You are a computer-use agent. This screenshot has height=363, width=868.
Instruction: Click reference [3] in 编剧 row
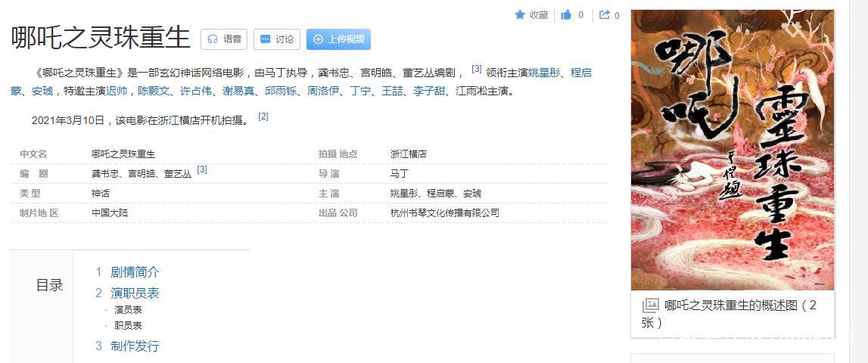tap(202, 170)
